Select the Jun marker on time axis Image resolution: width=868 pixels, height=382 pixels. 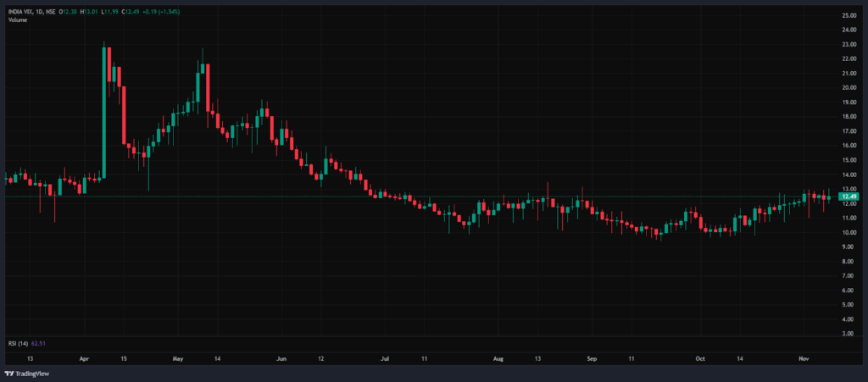pyautogui.click(x=282, y=359)
